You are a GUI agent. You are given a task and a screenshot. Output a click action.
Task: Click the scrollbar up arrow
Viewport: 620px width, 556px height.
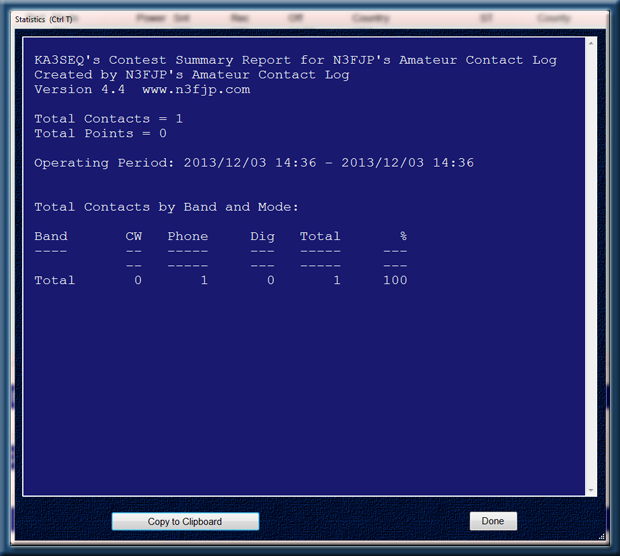(591, 43)
